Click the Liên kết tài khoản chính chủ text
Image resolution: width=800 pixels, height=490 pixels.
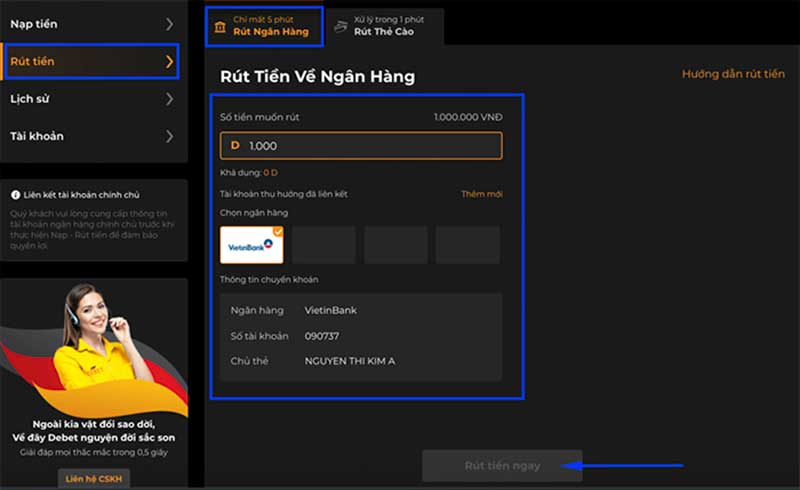[x=81, y=195]
